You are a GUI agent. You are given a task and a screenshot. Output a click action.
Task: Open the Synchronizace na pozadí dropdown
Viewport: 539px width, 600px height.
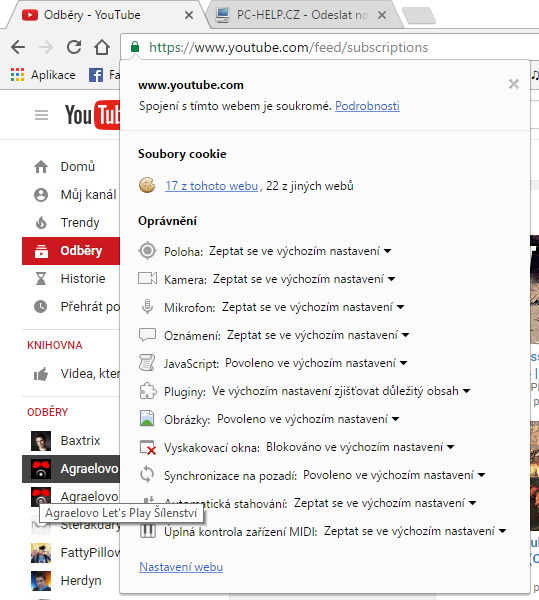394,475
